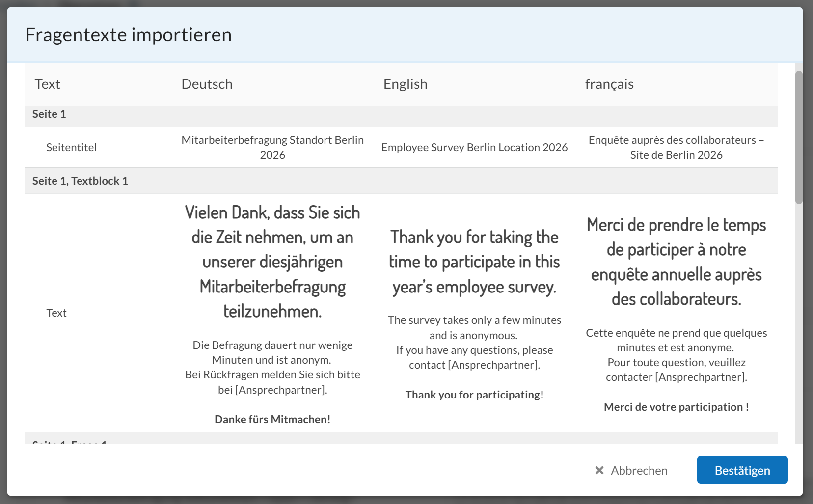This screenshot has width=813, height=504.
Task: Click the Text column header
Action: tap(48, 84)
